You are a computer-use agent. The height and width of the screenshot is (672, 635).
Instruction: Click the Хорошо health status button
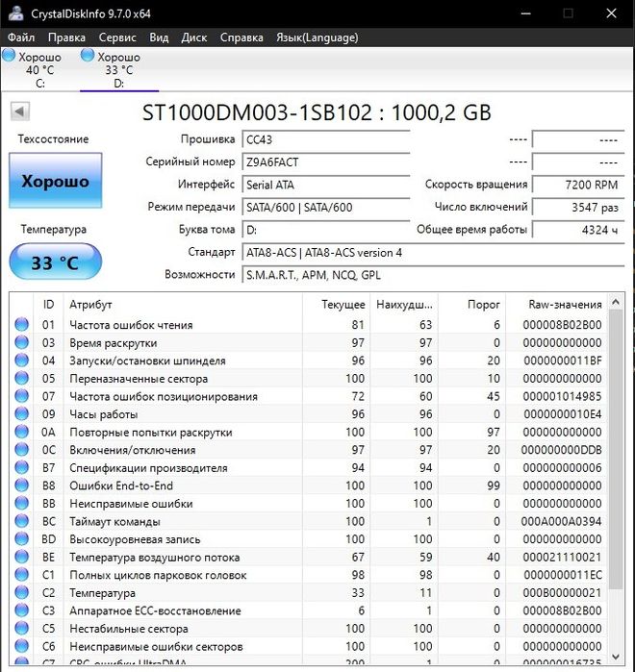pos(55,181)
